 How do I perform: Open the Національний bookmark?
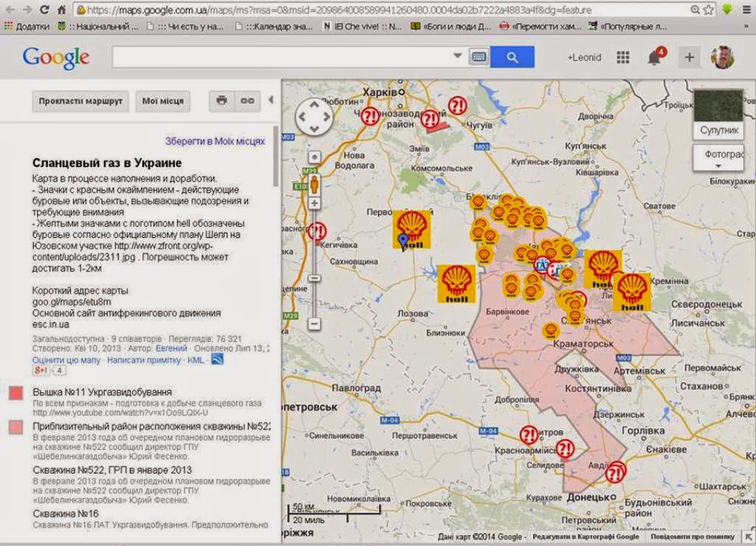[98, 27]
